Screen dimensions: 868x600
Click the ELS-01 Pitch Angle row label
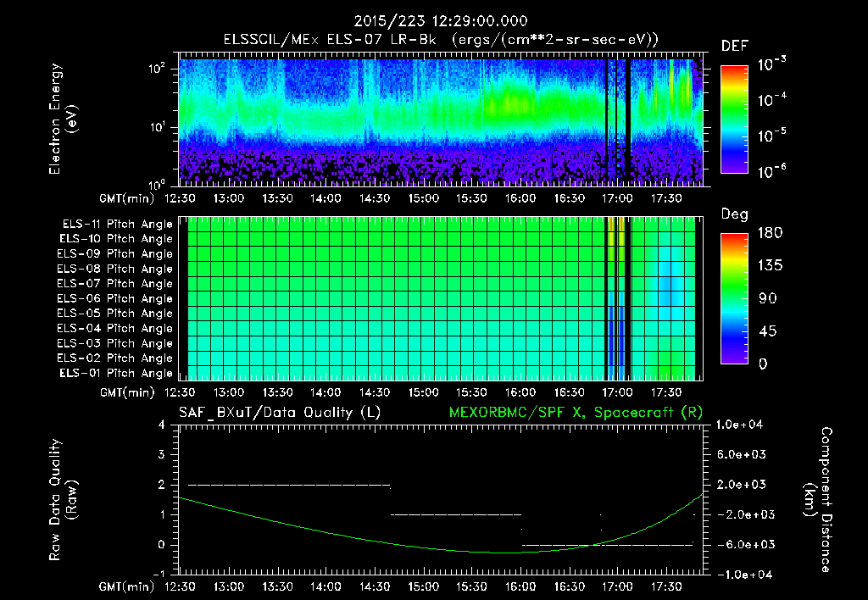(116, 373)
